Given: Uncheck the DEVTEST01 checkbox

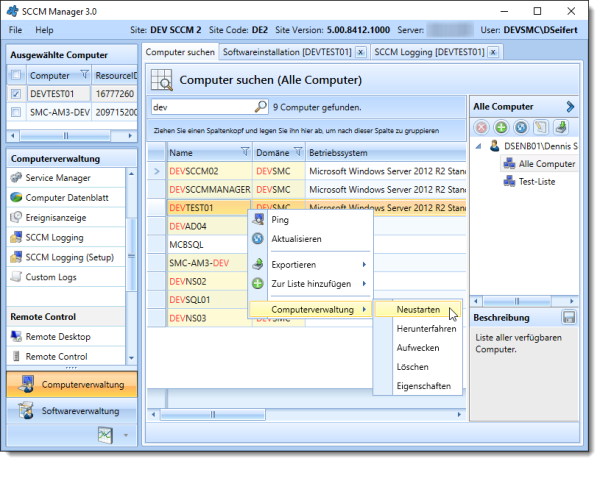Looking at the screenshot, I should coord(16,93).
